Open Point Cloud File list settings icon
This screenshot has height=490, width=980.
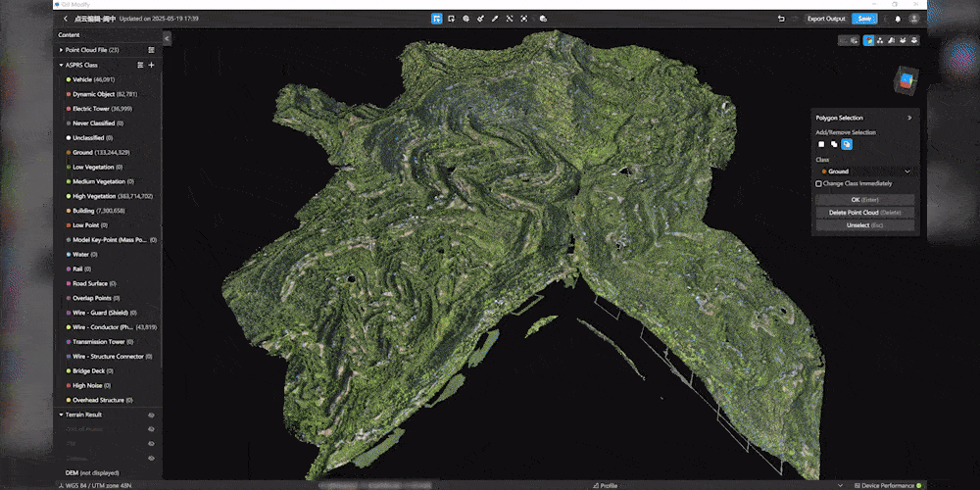coord(151,50)
